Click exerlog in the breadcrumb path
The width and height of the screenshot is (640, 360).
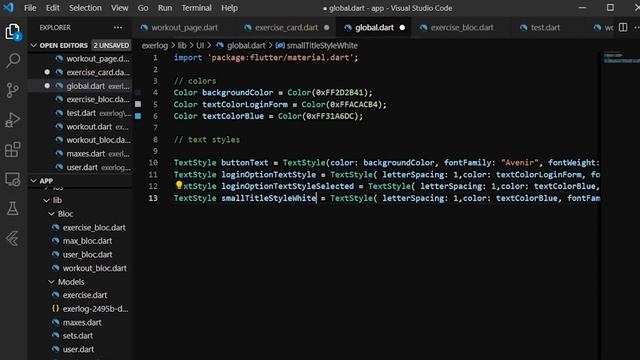(x=155, y=45)
